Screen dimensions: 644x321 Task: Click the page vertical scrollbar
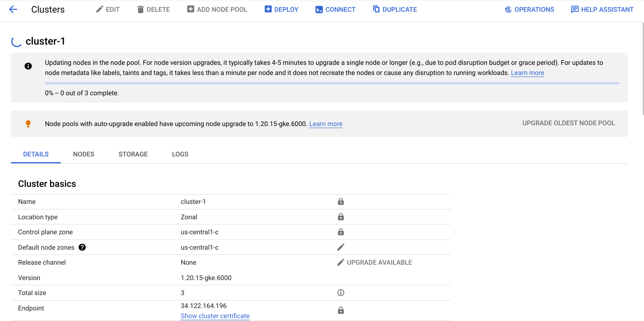pos(642,69)
